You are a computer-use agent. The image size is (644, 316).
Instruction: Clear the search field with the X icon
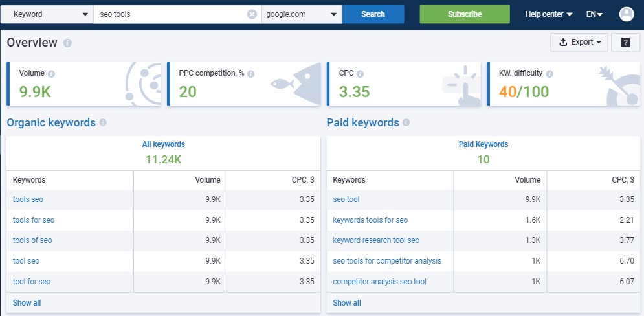(252, 14)
